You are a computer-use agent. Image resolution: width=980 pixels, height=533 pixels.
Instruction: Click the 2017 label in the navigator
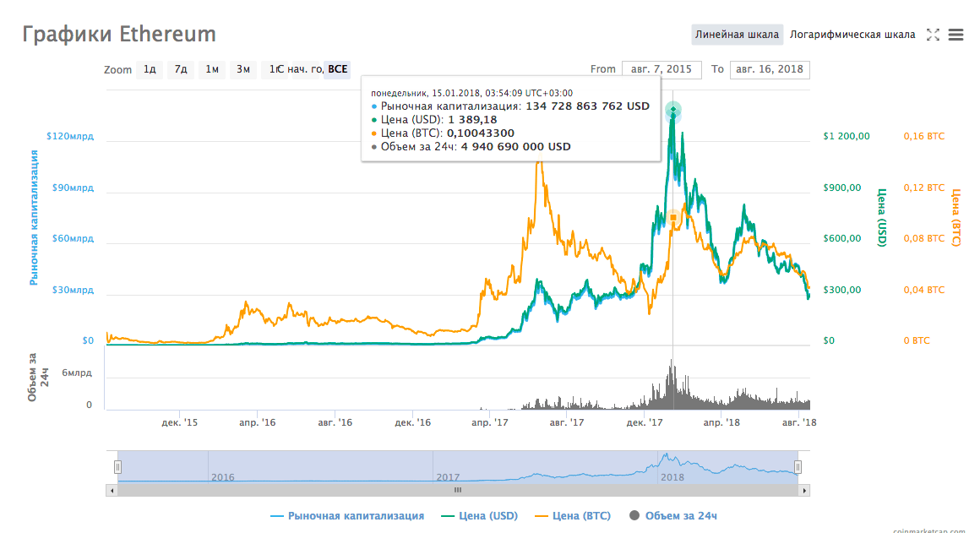448,477
